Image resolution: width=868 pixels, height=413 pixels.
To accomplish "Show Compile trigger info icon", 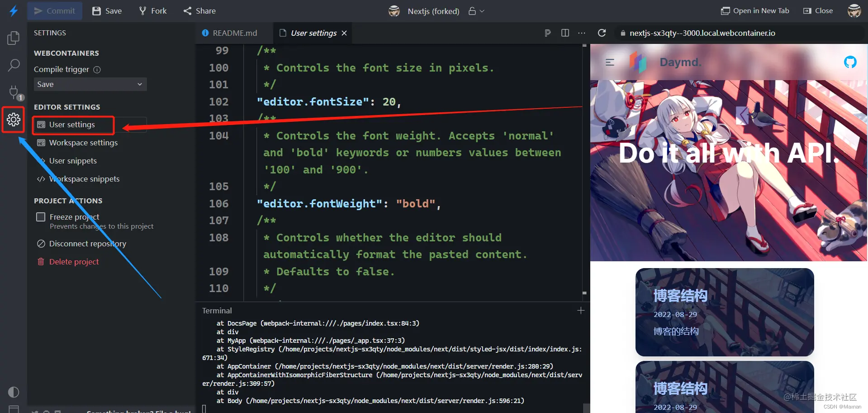I will tap(97, 70).
